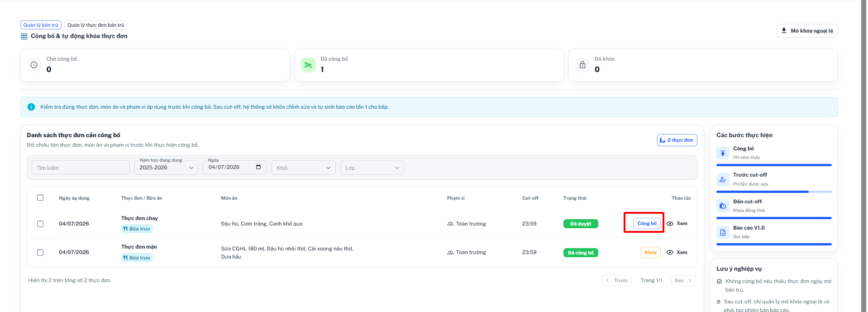Click the Thực đơn / Bữa ăn column header

(x=142, y=198)
